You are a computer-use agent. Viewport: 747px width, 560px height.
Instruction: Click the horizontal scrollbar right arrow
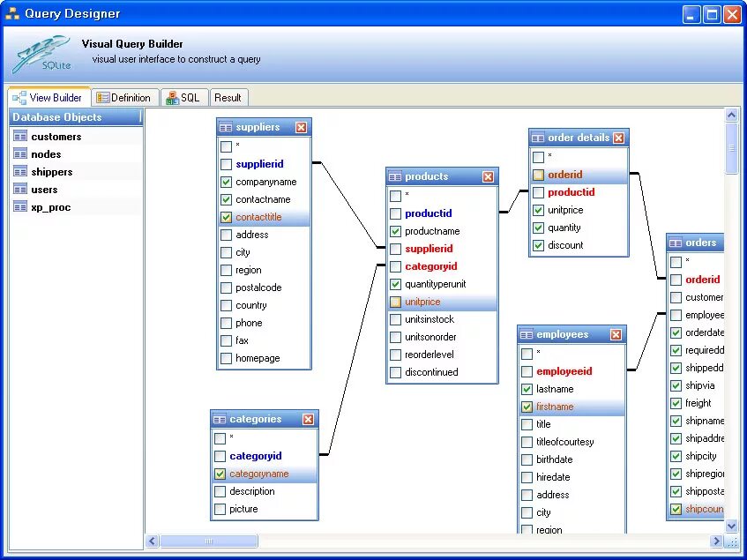[x=716, y=541]
